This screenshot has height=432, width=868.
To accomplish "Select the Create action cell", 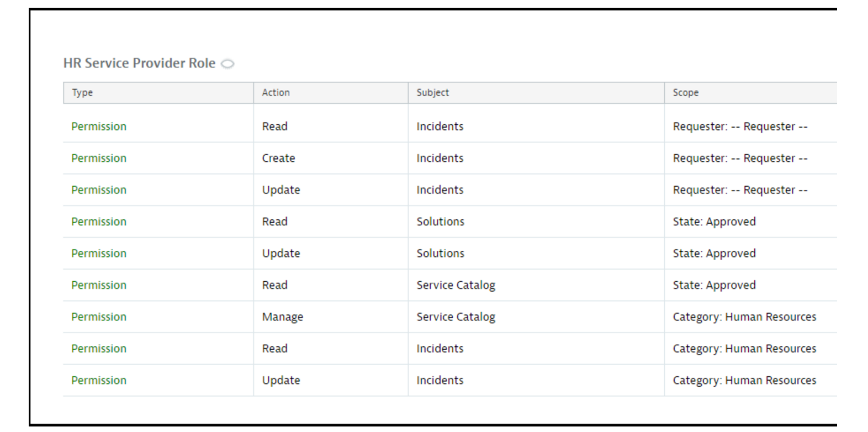I will click(x=278, y=159).
